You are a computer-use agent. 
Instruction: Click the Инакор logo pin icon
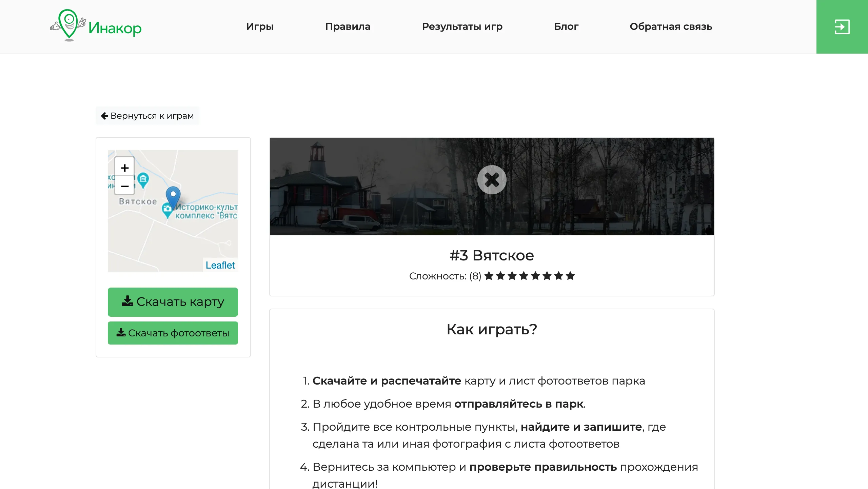tap(68, 24)
